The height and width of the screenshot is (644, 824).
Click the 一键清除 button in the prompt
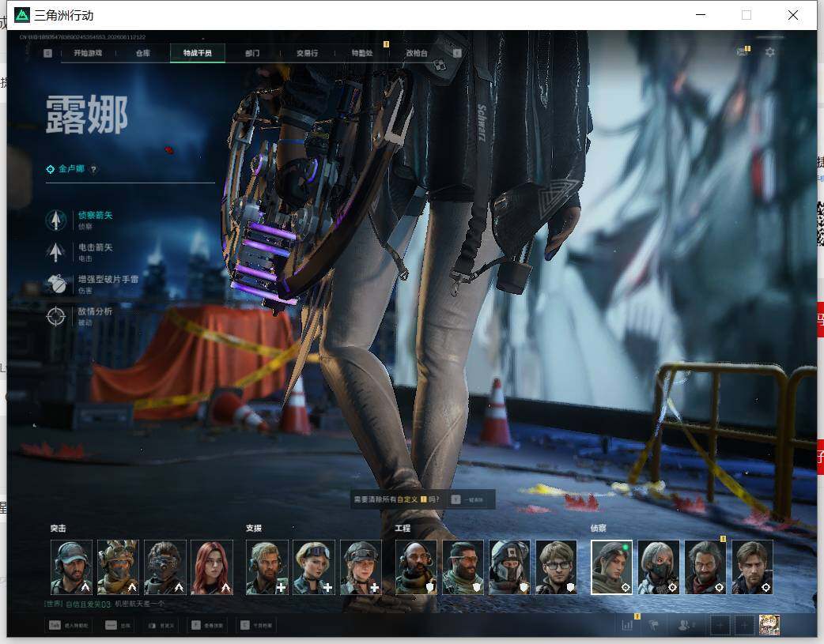tap(467, 499)
